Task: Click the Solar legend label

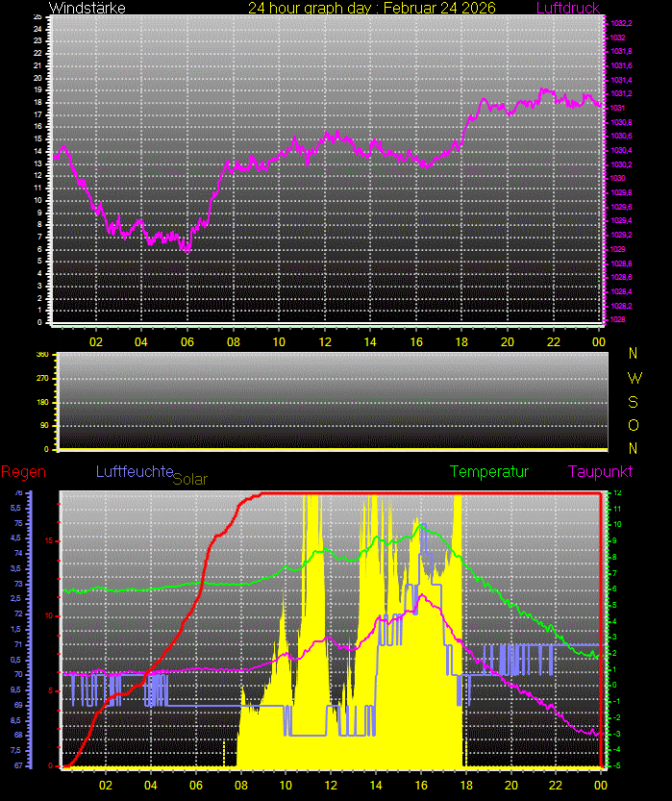Action: click(189, 479)
